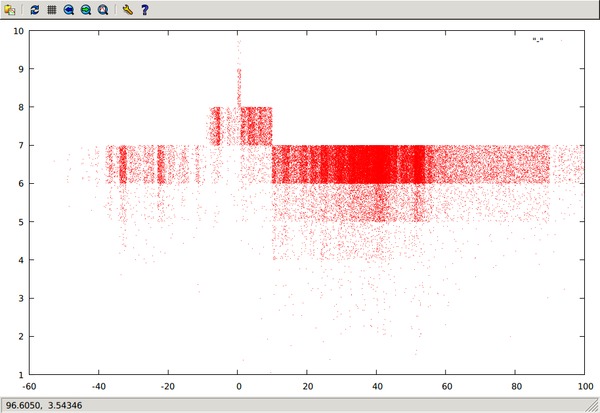Toggle the grid display on the plot
600x413 pixels.
[x=52, y=10]
